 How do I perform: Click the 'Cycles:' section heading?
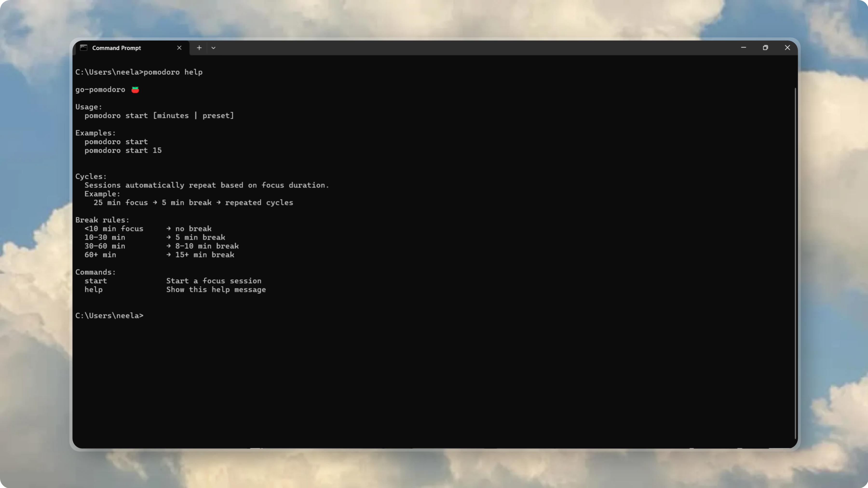point(91,176)
